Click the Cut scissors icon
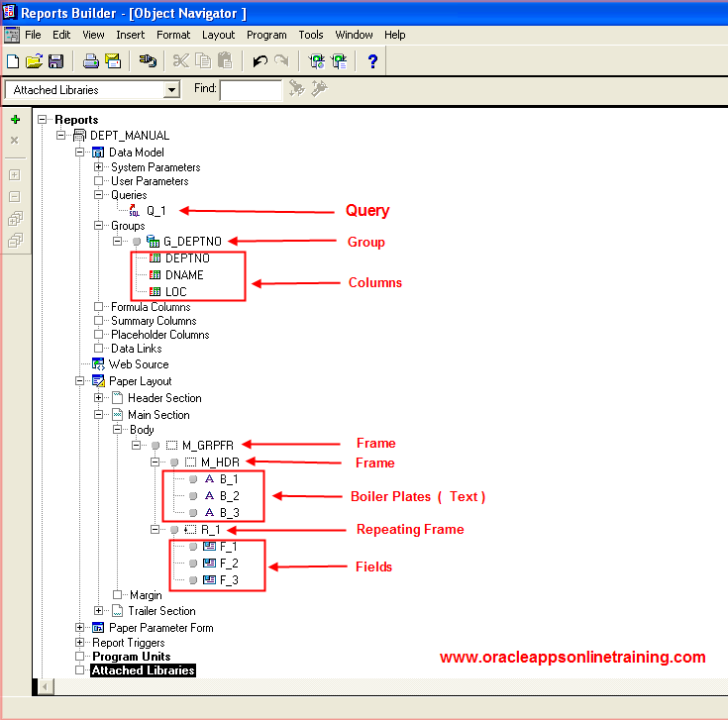 pos(180,60)
